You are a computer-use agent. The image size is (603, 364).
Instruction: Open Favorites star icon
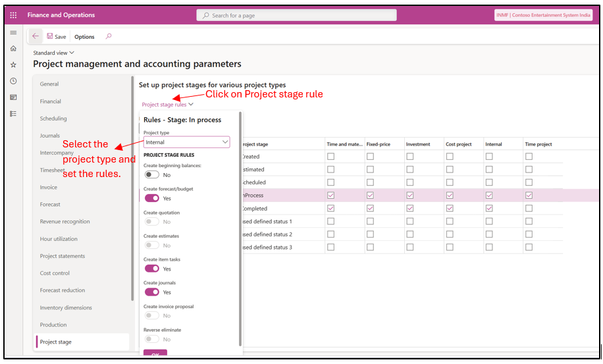point(13,65)
